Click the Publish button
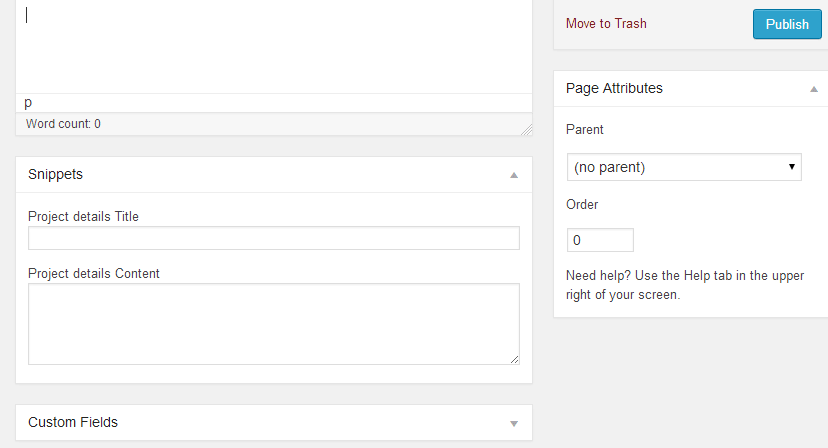The height and width of the screenshot is (448, 828). click(787, 24)
